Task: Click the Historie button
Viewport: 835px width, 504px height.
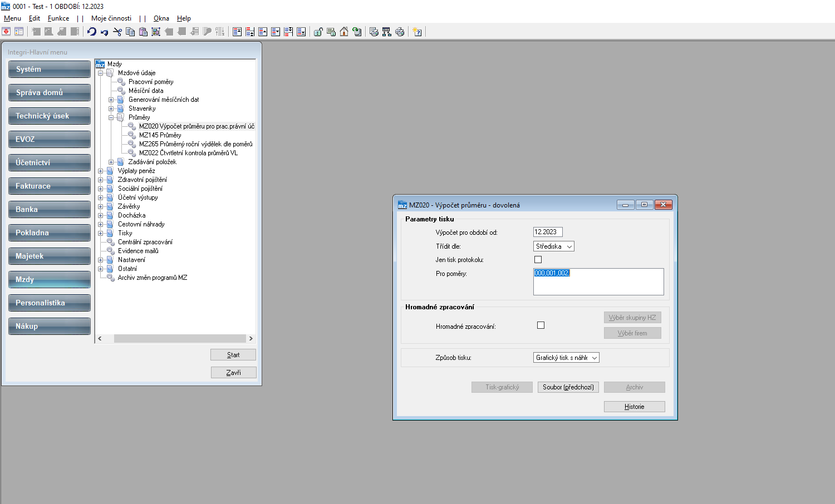Action: click(635, 407)
